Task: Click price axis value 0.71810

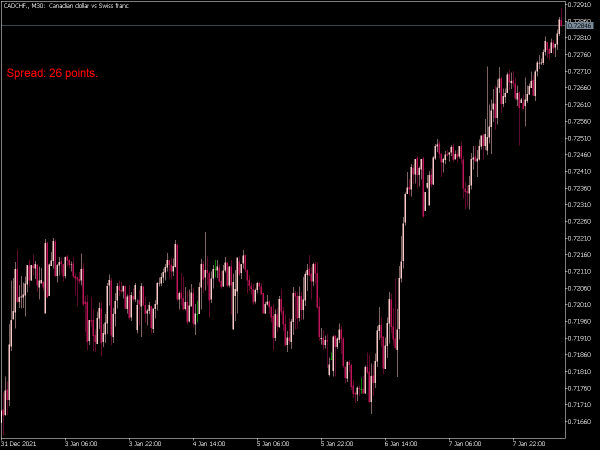Action: [579, 372]
